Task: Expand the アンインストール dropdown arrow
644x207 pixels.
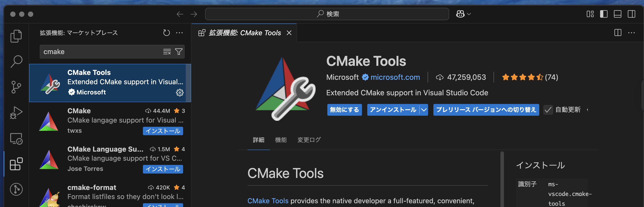Action: coord(424,110)
